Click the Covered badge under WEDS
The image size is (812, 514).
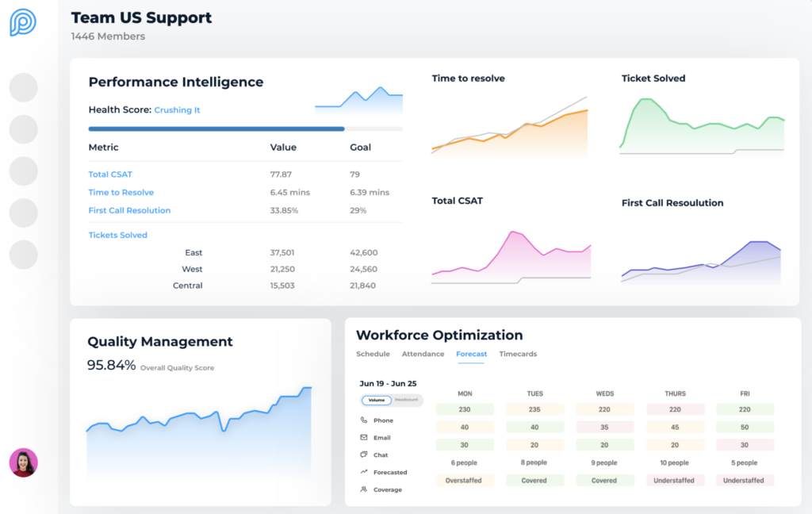pyautogui.click(x=604, y=481)
